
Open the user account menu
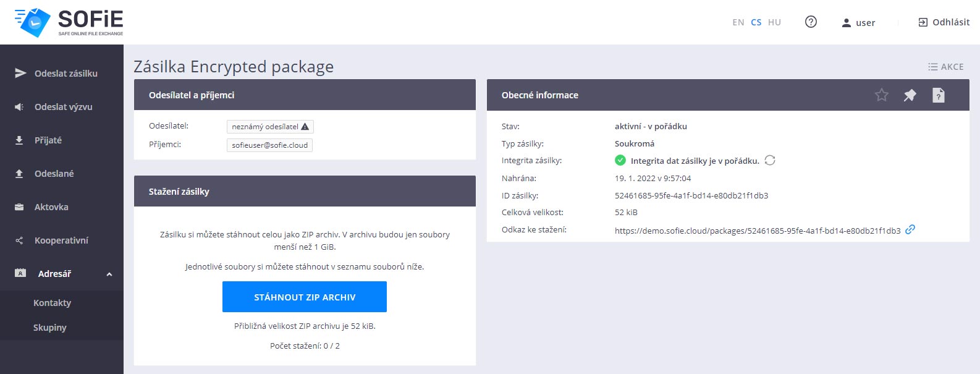click(x=858, y=23)
